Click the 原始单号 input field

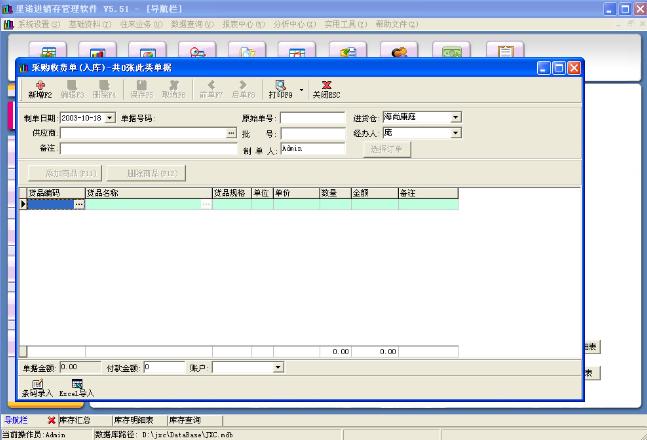312,118
